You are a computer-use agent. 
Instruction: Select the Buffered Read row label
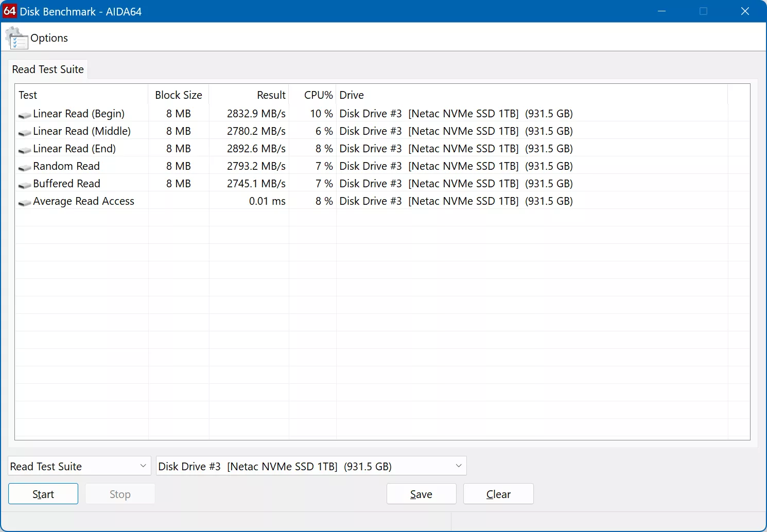tap(66, 184)
